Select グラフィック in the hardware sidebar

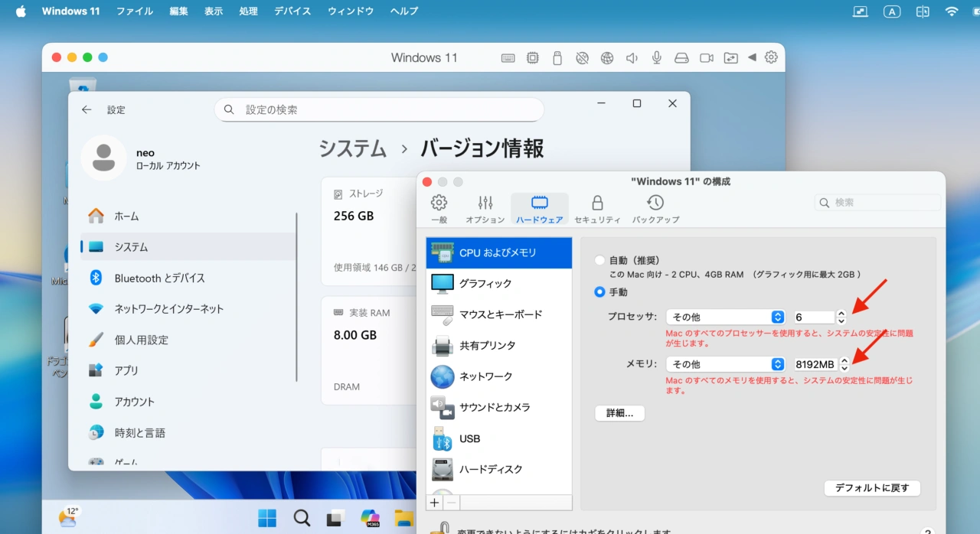pyautogui.click(x=483, y=283)
